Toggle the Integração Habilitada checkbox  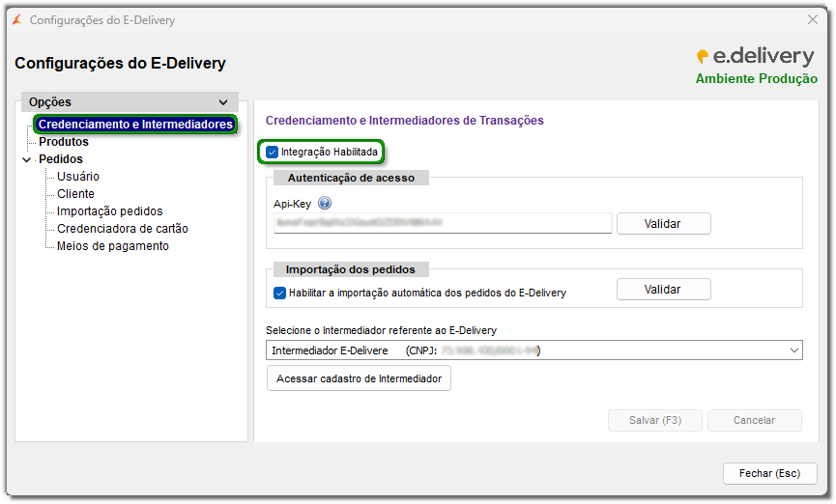point(273,153)
